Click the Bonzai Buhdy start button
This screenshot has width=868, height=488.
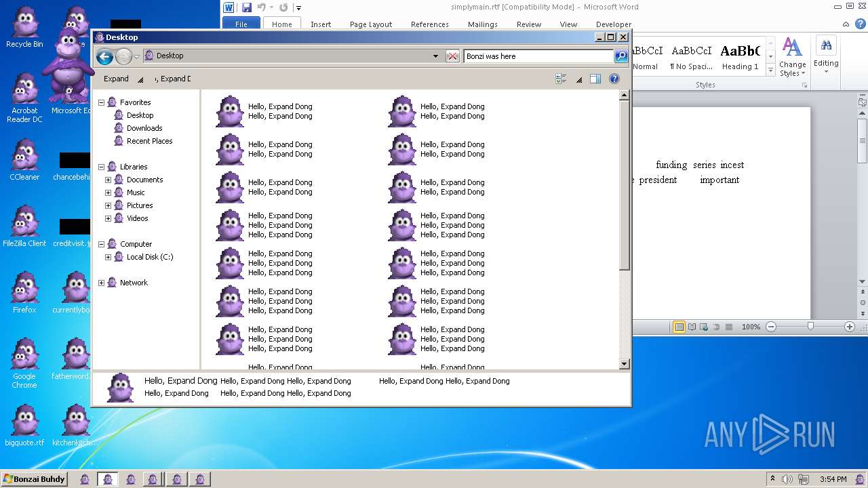pos(35,479)
